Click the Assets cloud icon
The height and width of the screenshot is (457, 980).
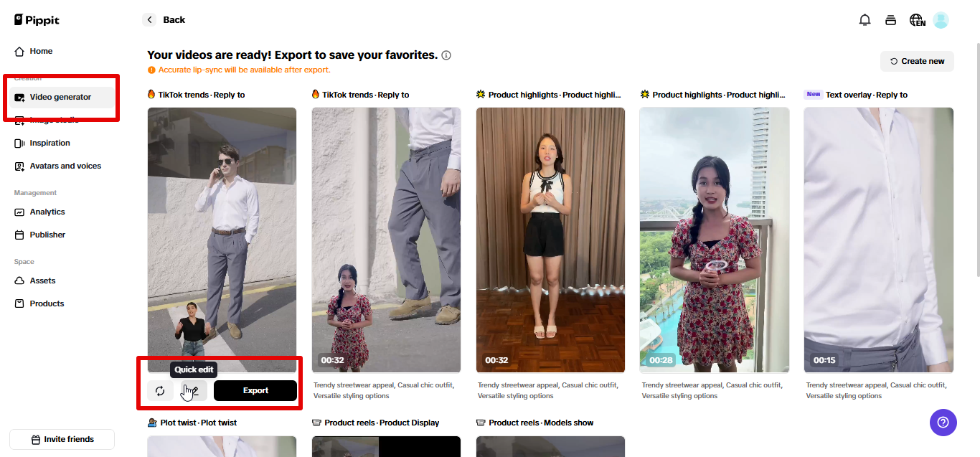pos(19,281)
